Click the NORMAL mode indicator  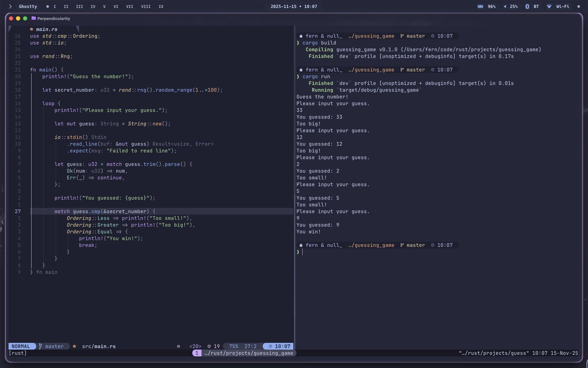click(x=22, y=346)
